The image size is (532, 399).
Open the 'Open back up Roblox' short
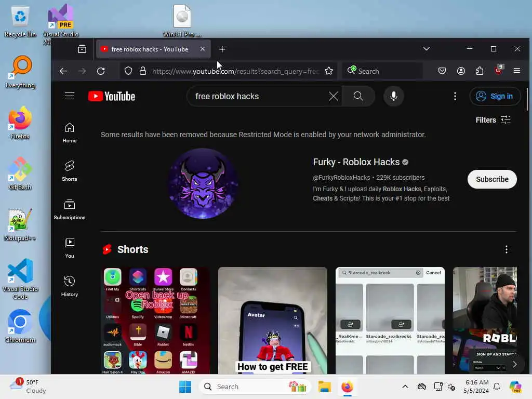click(x=156, y=321)
